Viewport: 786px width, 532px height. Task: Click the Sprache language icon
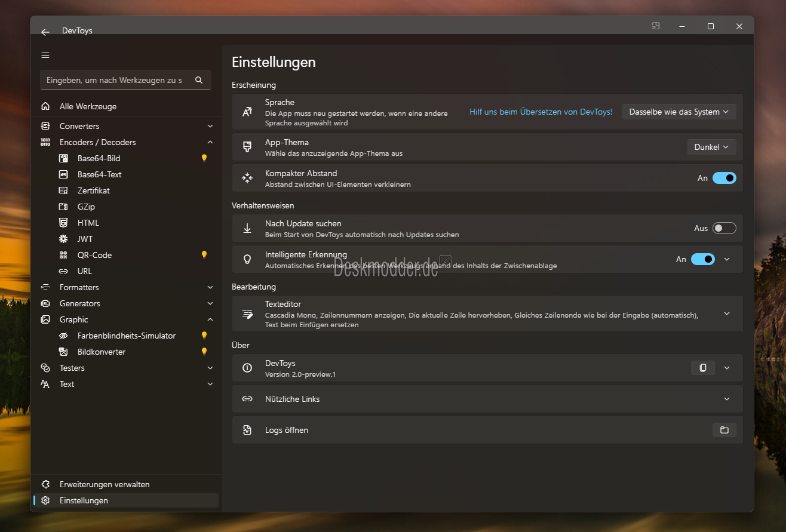pyautogui.click(x=247, y=112)
